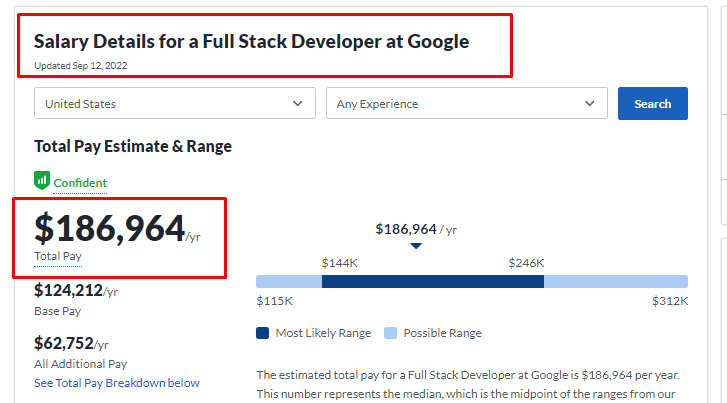
Task: Click the light blue Possible Range swatch
Action: [390, 333]
